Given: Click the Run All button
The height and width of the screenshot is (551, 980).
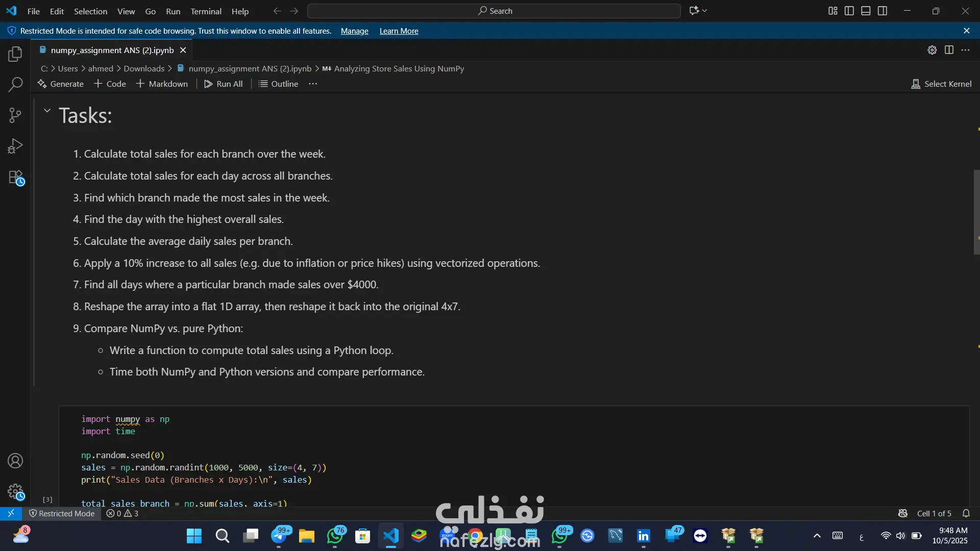Looking at the screenshot, I should tap(224, 84).
